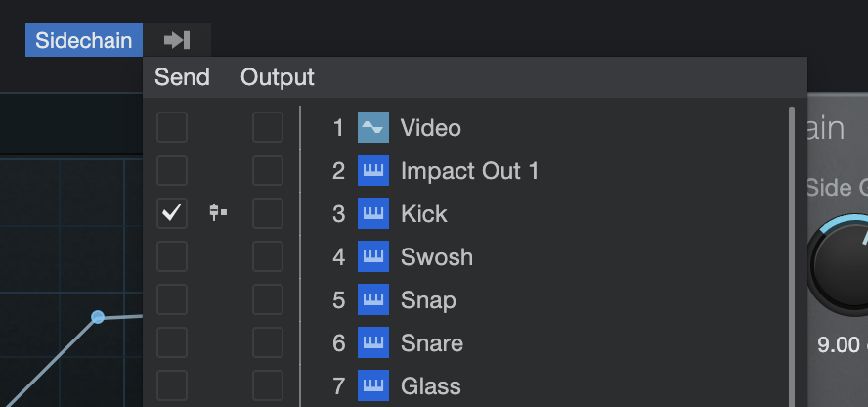Enable Send checkbox for Impact Out 1
This screenshot has width=868, height=407.
pyautogui.click(x=172, y=170)
